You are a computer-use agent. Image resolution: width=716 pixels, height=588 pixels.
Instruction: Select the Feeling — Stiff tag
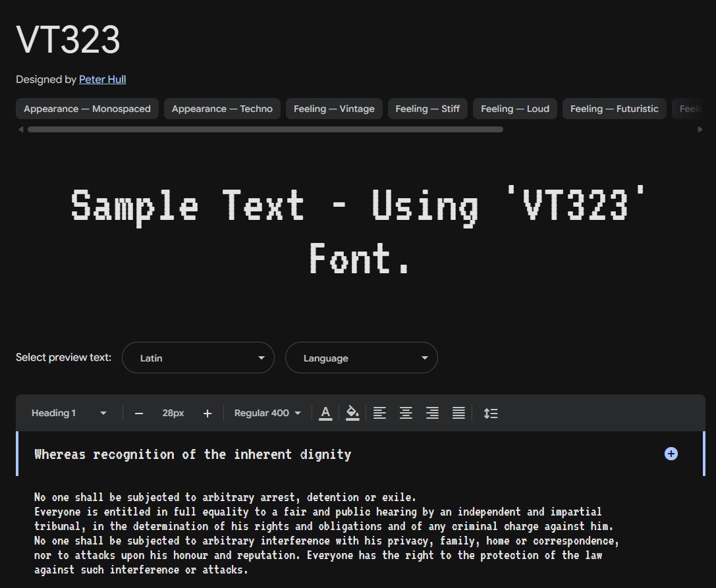(x=427, y=109)
